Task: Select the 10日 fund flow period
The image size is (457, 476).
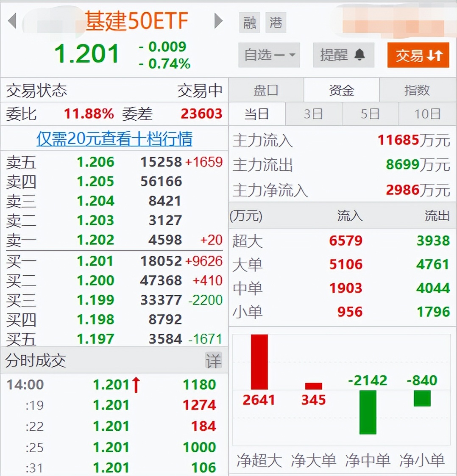Action: point(427,114)
